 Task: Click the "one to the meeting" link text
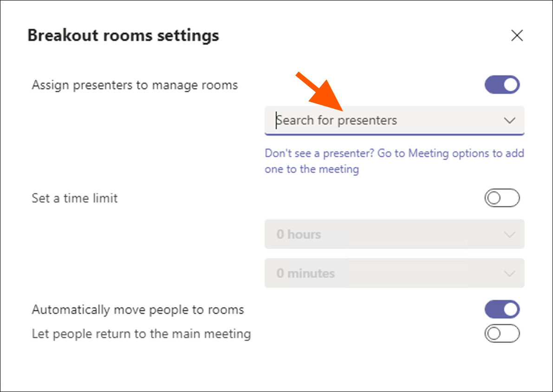(312, 169)
